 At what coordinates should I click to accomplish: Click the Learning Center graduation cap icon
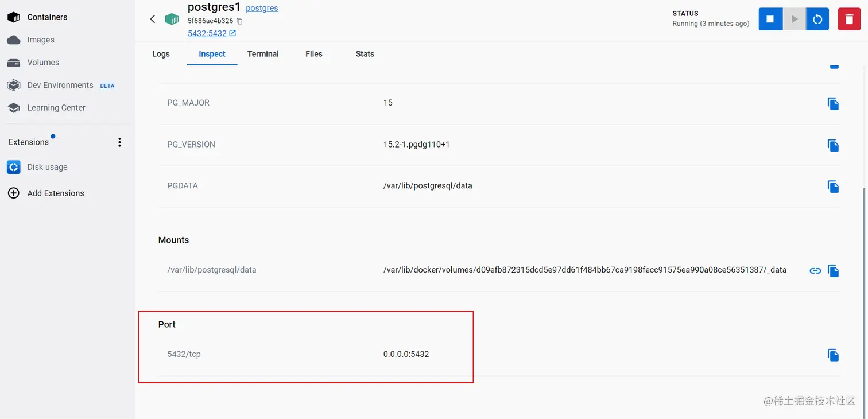coord(14,107)
